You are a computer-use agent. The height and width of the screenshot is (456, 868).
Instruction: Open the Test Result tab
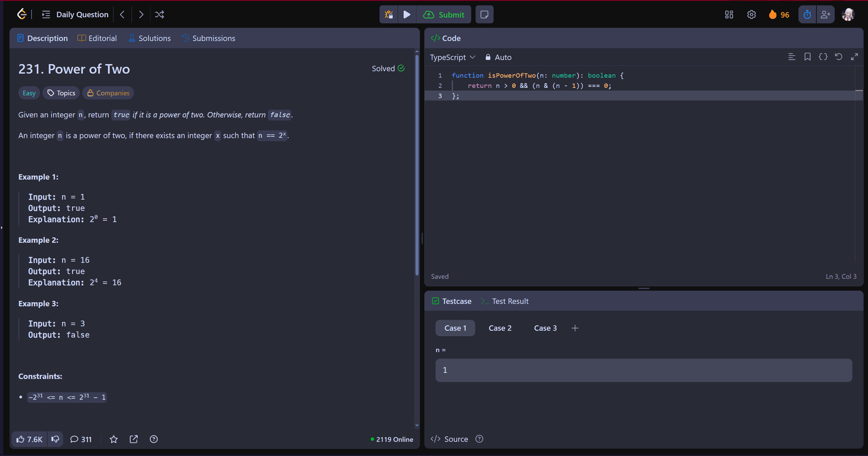(x=510, y=301)
